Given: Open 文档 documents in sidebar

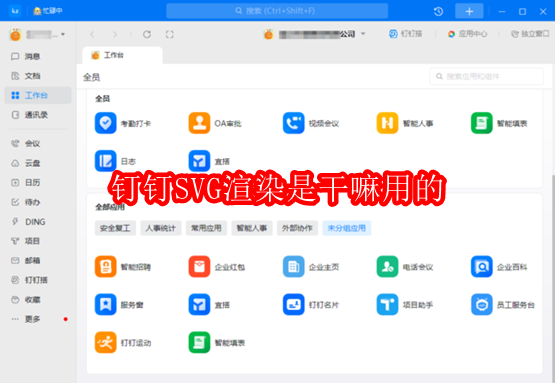Looking at the screenshot, I should [38, 76].
